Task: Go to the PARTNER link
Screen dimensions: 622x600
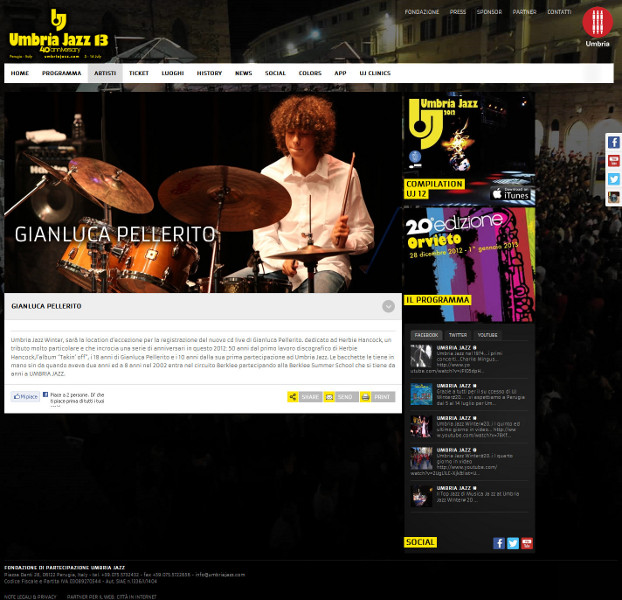Action: [x=524, y=12]
